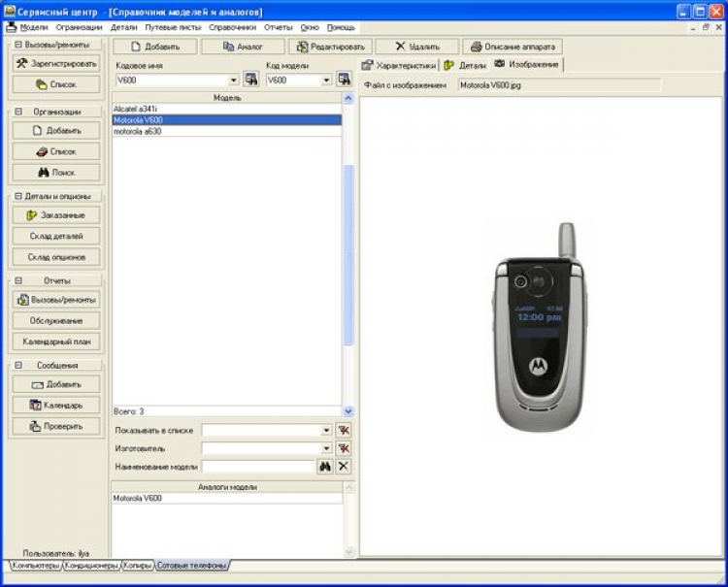
Task: Click the model list scrollbar up arrow
Action: coord(348,98)
